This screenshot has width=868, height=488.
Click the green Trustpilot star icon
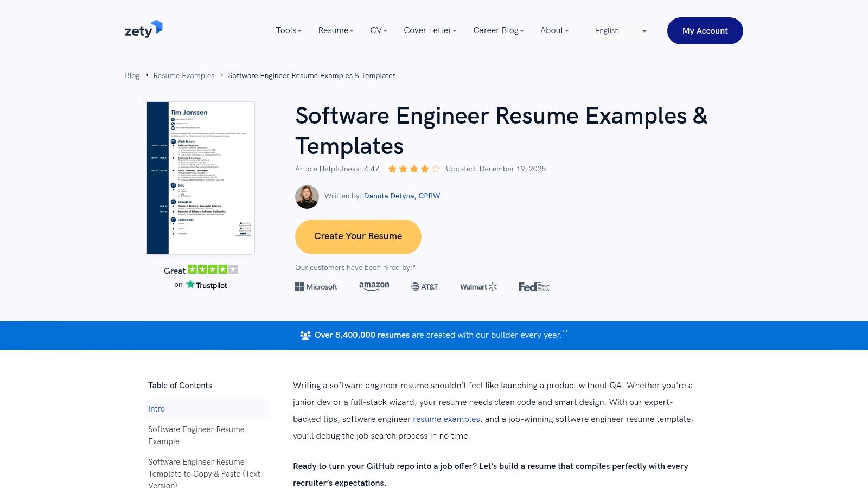191,284
